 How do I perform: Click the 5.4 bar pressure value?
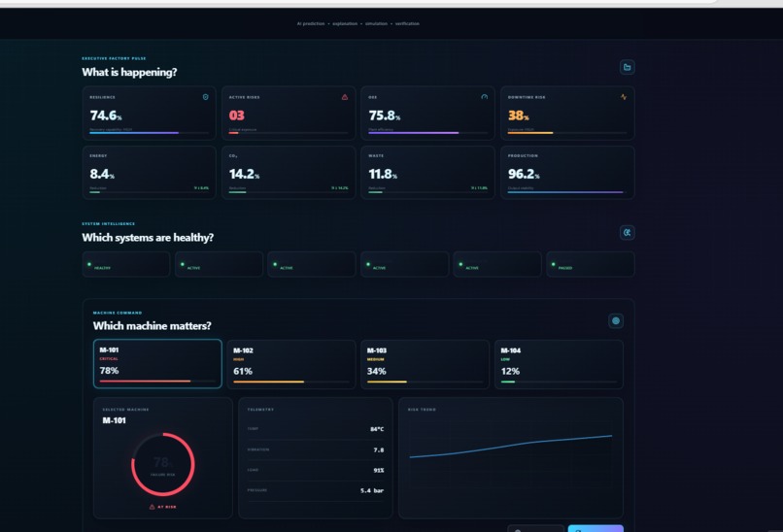[372, 490]
